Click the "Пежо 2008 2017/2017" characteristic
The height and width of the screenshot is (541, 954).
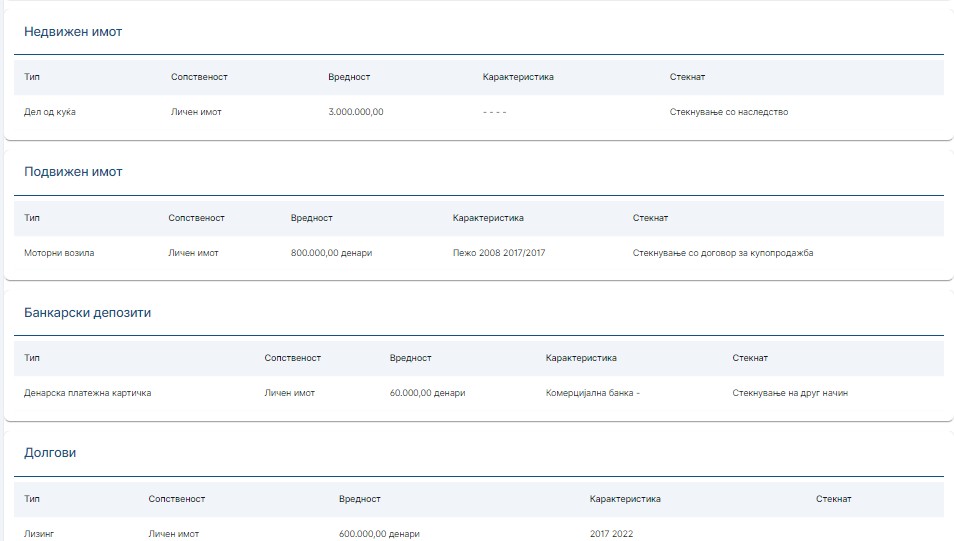click(499, 253)
